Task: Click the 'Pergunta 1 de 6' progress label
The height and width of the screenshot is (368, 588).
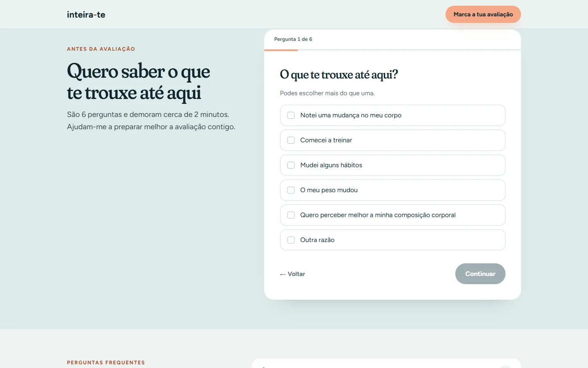Action: pyautogui.click(x=293, y=39)
